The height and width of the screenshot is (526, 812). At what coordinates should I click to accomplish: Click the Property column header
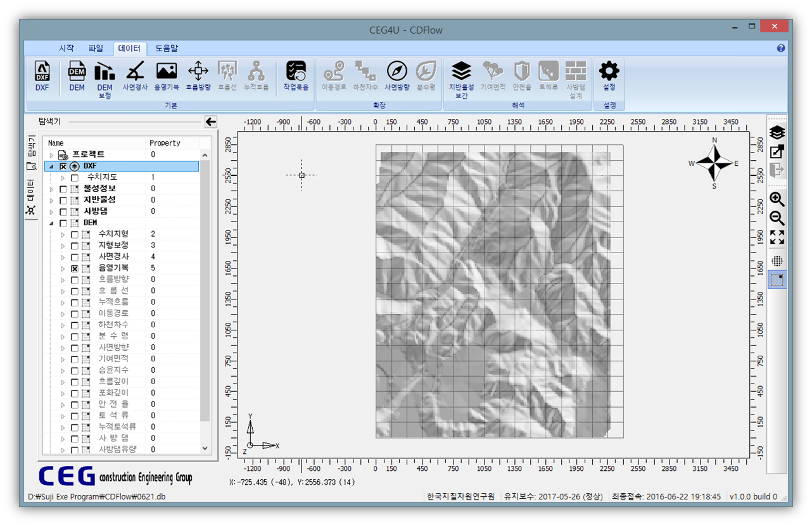173,143
